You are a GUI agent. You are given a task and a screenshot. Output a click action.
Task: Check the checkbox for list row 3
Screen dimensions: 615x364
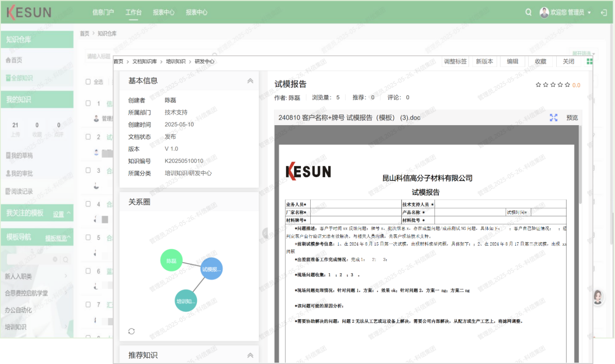(x=88, y=170)
